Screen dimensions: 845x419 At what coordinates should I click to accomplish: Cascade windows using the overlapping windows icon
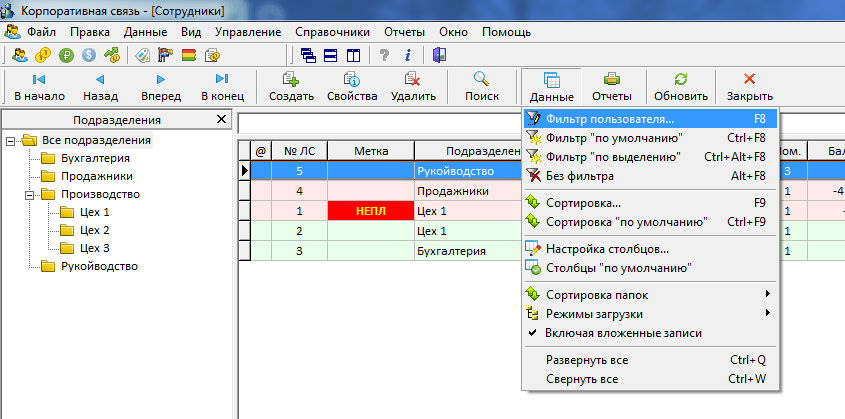coord(308,55)
